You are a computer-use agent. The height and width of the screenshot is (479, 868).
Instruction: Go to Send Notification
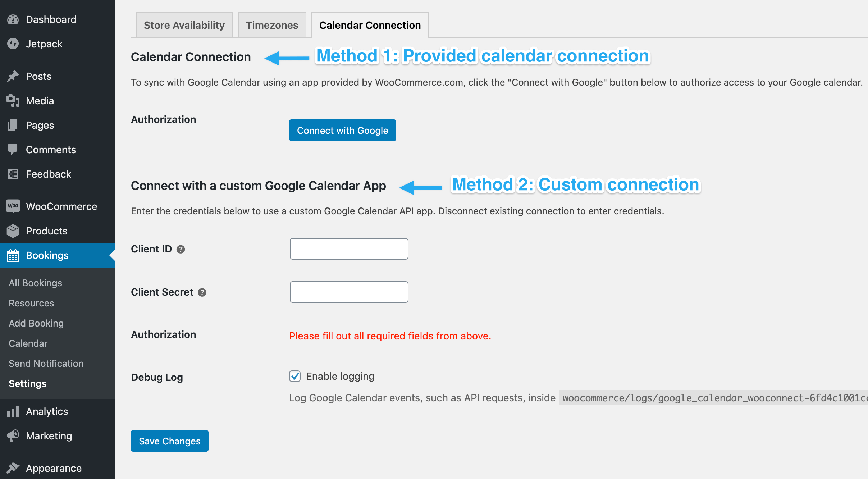tap(46, 363)
